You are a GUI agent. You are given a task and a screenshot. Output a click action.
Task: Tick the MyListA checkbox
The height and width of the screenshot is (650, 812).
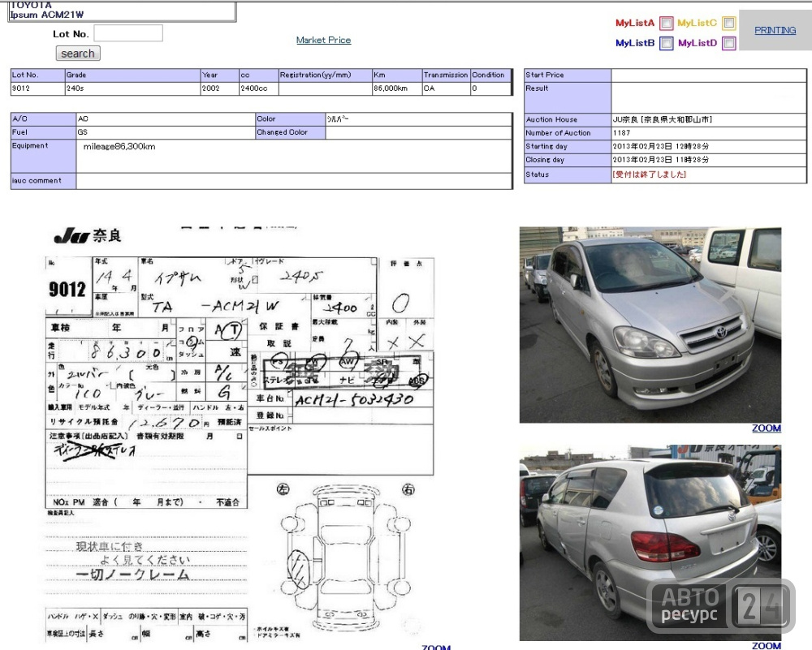pos(666,23)
